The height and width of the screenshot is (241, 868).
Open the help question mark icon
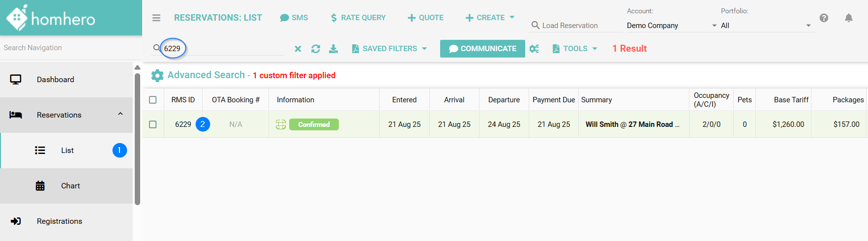[x=824, y=18]
